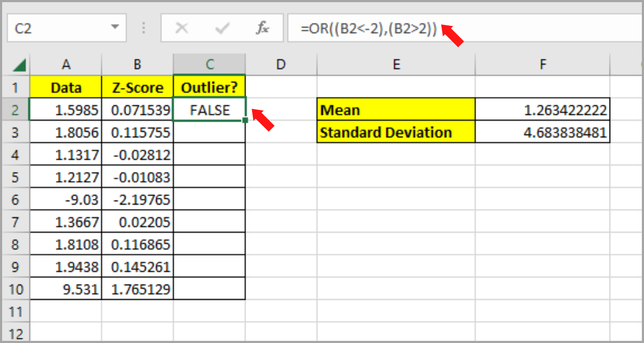Select column header B
Image resolution: width=644 pixels, height=343 pixels.
pyautogui.click(x=137, y=63)
